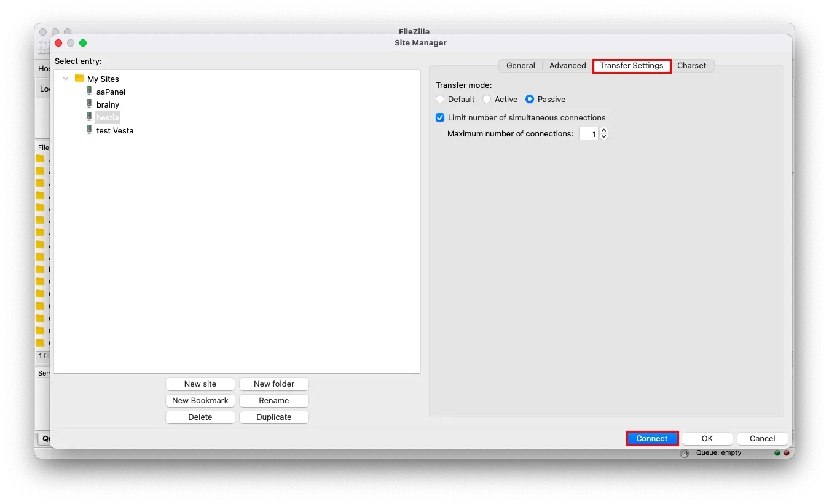
Task: Click New site button
Action: tap(200, 384)
